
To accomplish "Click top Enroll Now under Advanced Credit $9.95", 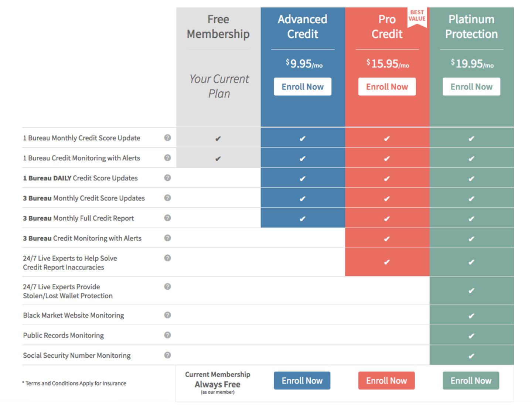I will pyautogui.click(x=302, y=86).
